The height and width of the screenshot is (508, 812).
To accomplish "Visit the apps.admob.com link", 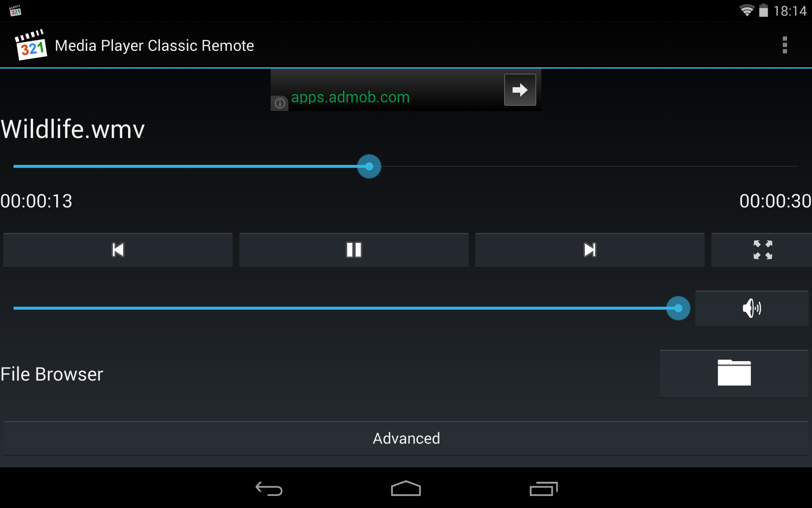I will tap(350, 97).
